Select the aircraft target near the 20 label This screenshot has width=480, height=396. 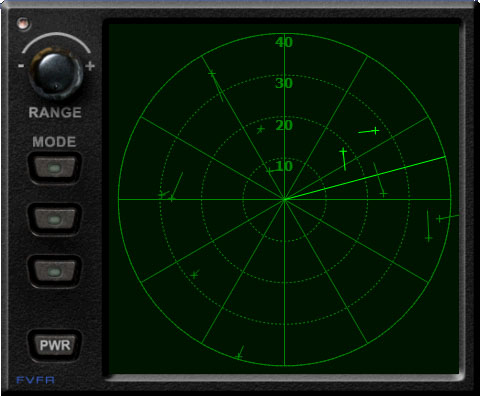click(260, 129)
